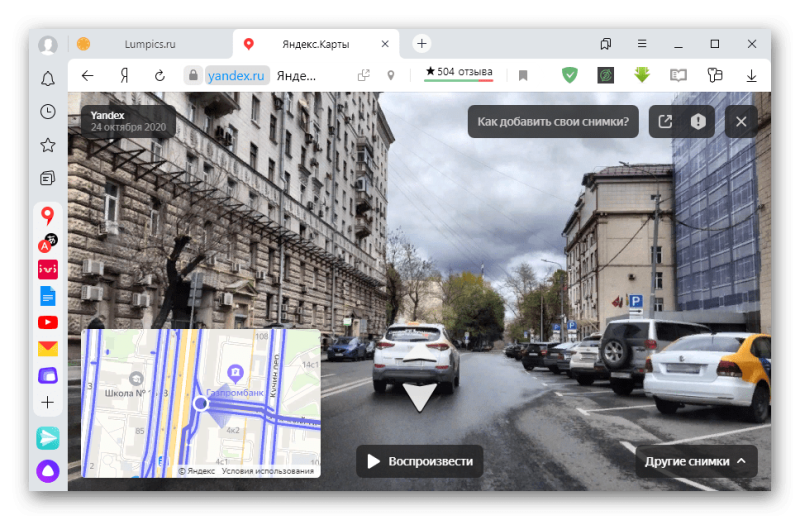
Task: Move forward using the white arrow on road
Action: coord(419,397)
